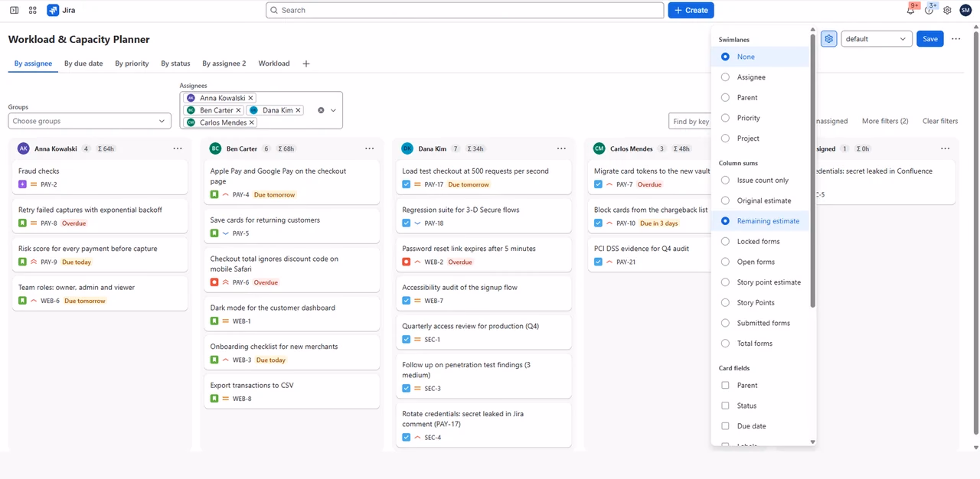The image size is (980, 479).
Task: Switch to By status tab
Action: (175, 64)
